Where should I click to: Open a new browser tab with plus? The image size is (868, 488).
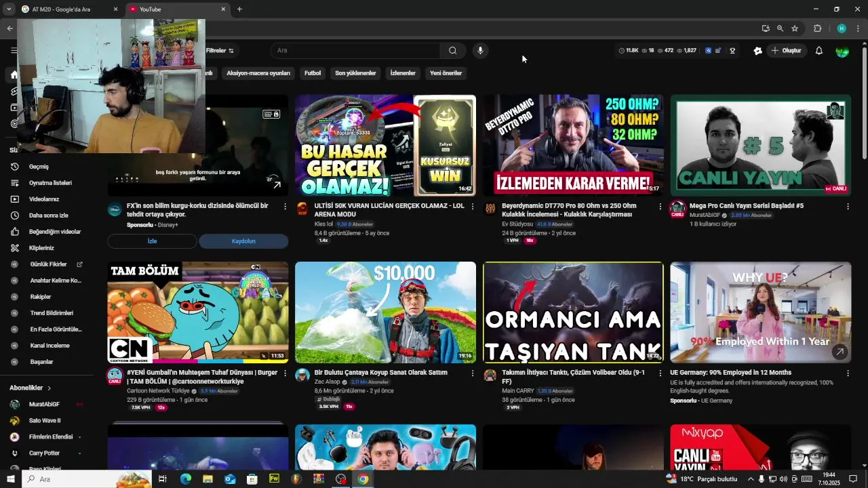click(x=239, y=9)
